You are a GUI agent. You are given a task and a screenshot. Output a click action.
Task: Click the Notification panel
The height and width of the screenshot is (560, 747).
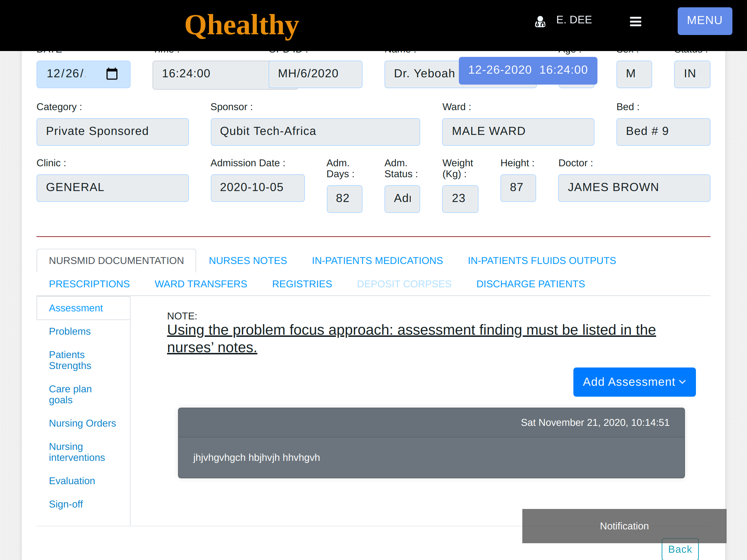624,526
